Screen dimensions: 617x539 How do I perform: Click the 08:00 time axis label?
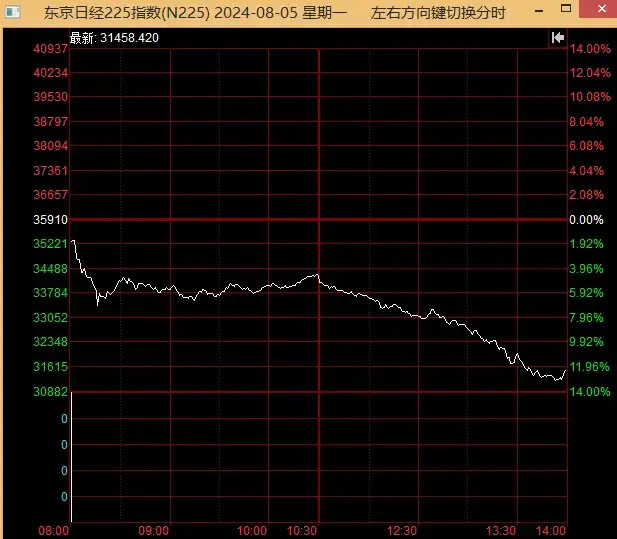point(54,531)
